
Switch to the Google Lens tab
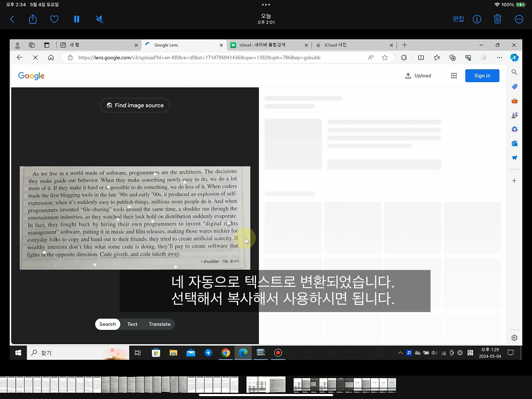coord(183,45)
